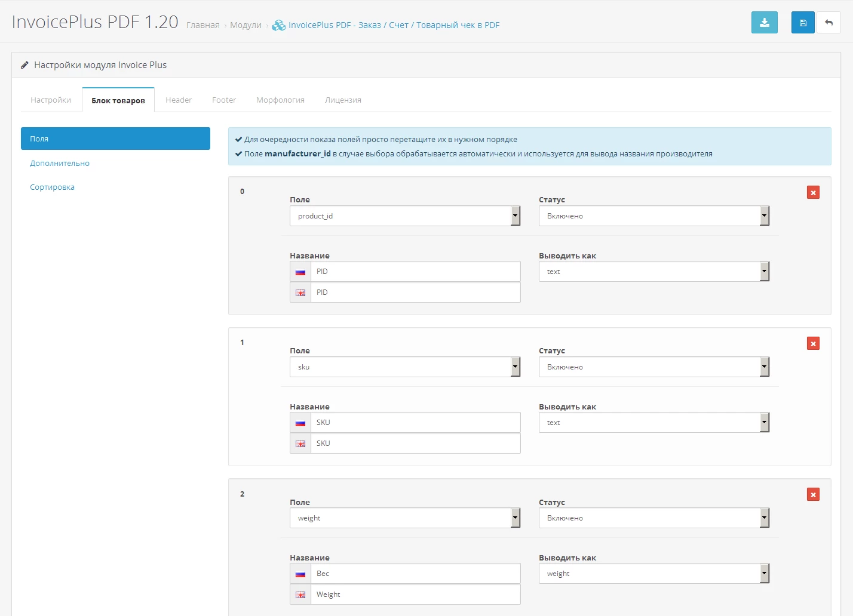The image size is (853, 616).
Task: Switch to the Настройки tab
Action: [51, 100]
